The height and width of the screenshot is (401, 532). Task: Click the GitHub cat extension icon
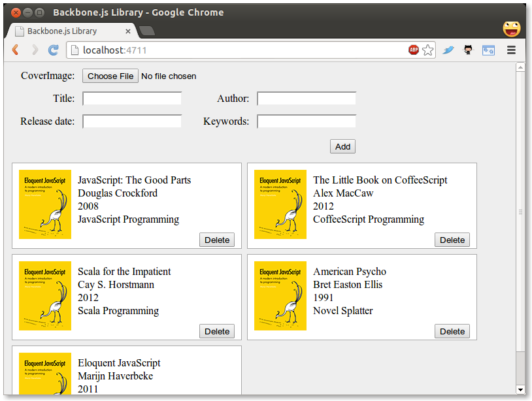[468, 50]
